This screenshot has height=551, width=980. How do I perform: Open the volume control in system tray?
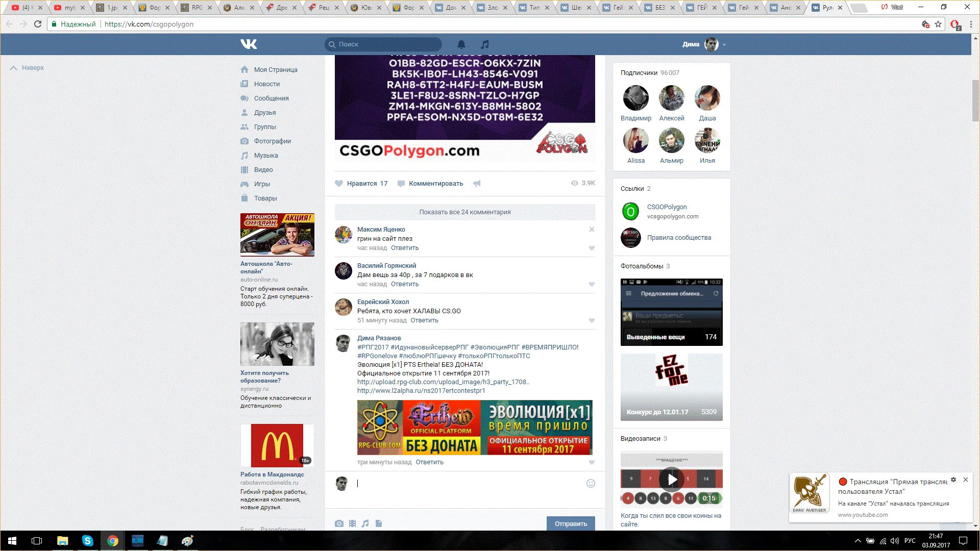point(895,541)
